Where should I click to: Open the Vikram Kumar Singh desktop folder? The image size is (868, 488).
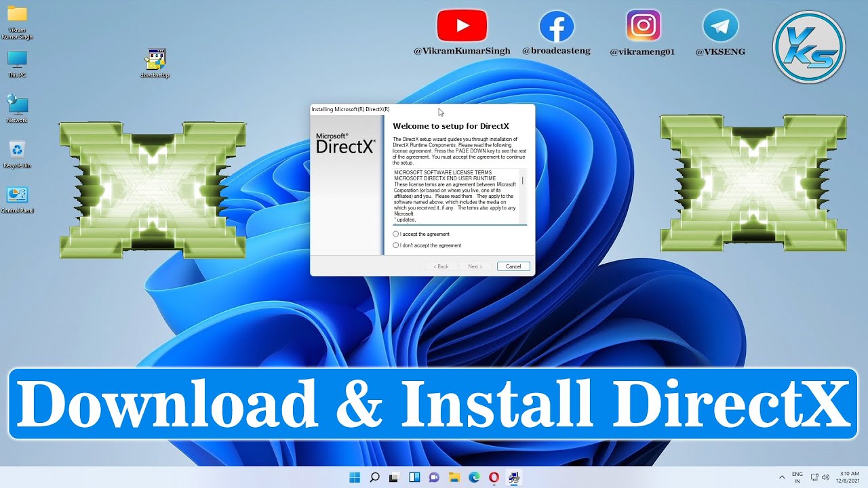tap(17, 22)
